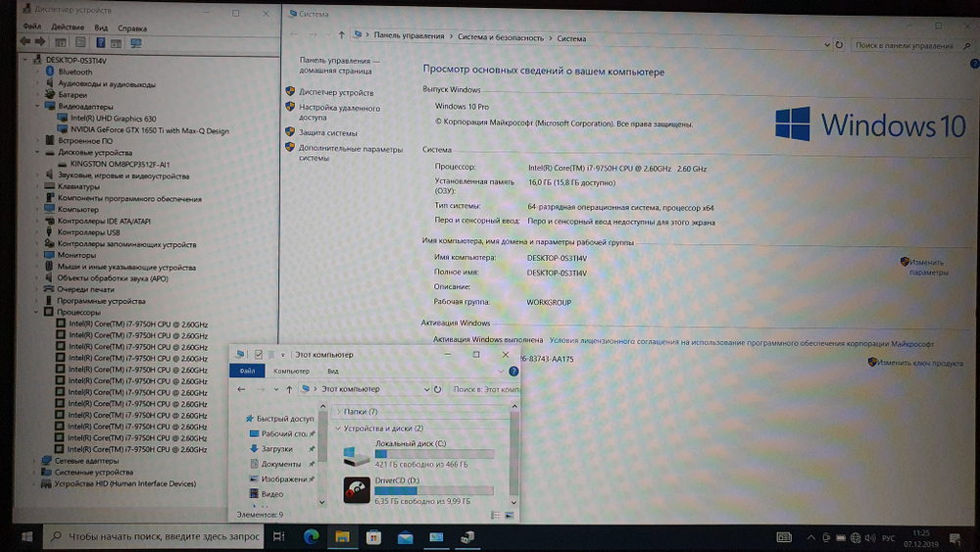The height and width of the screenshot is (552, 980).
Task: Open Task View on taskbar
Action: (x=278, y=536)
